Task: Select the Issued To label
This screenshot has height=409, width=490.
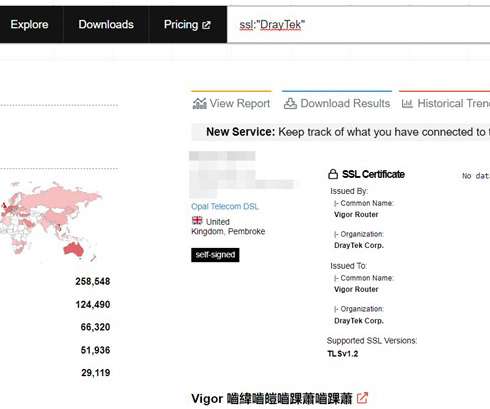Action: coord(348,266)
